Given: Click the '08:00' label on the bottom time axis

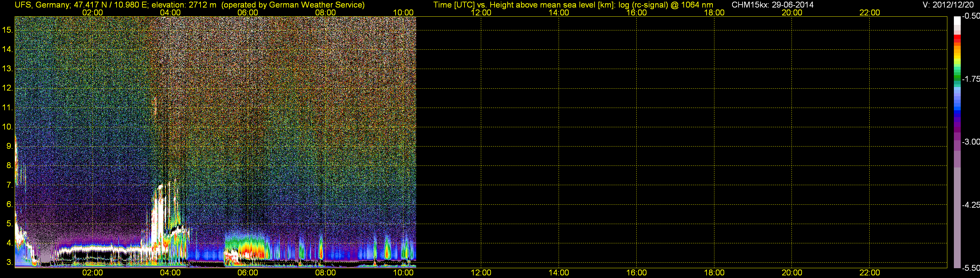Looking at the screenshot, I should 326,273.
